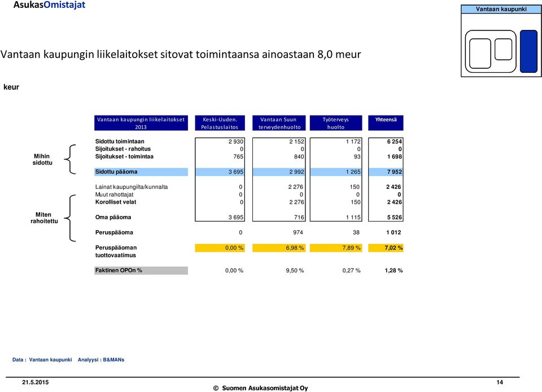Click the value 716 in Oma pääoma row

click(299, 217)
